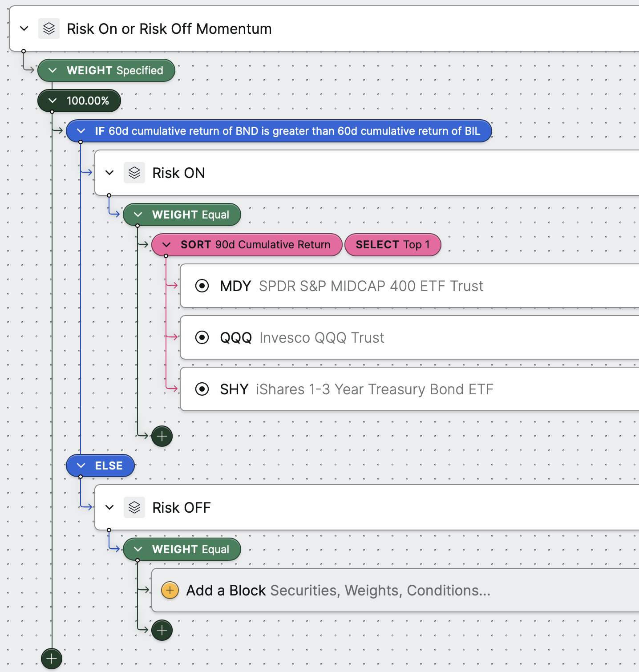The image size is (639, 672).
Task: Click SPDR S&P MIDCAP 400 ETF Trust name
Action: pyautogui.click(x=371, y=286)
